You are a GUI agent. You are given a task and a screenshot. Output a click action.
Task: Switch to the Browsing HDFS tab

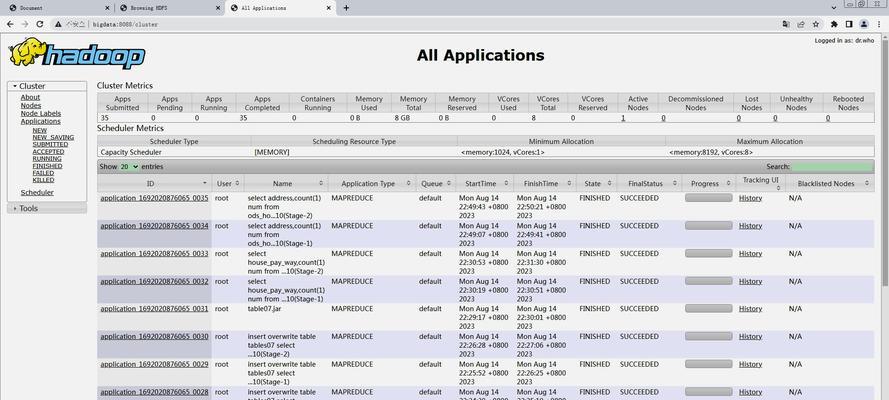[x=170, y=8]
